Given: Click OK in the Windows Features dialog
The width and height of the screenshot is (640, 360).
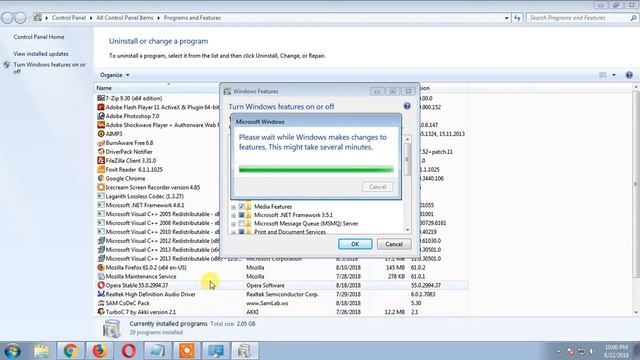Looking at the screenshot, I should 355,244.
